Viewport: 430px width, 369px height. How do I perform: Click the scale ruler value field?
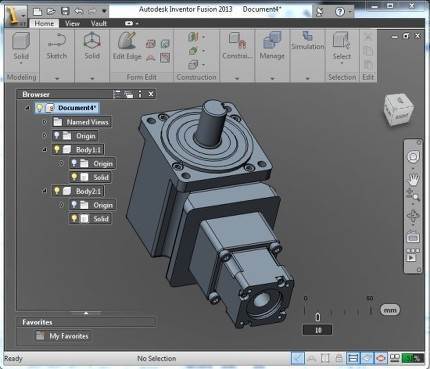[317, 330]
